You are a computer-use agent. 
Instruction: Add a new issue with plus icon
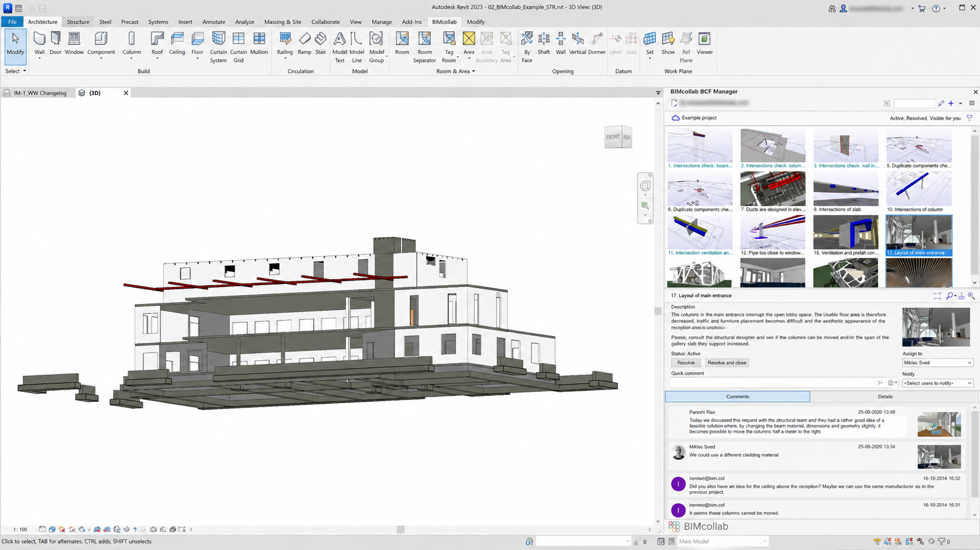951,103
